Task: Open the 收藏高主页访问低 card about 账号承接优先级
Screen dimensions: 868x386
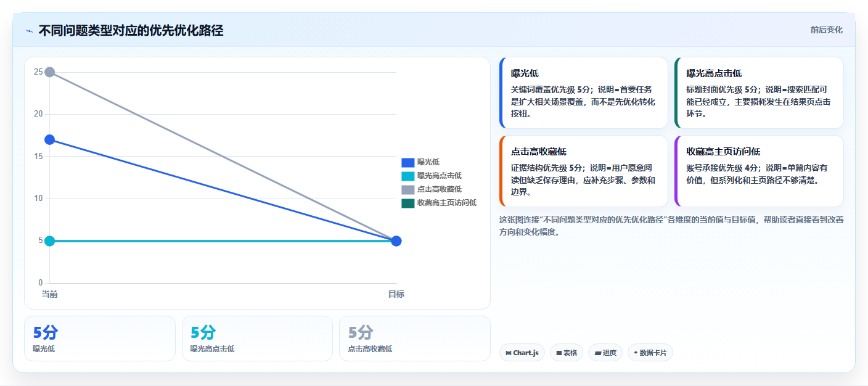Action: [759, 171]
